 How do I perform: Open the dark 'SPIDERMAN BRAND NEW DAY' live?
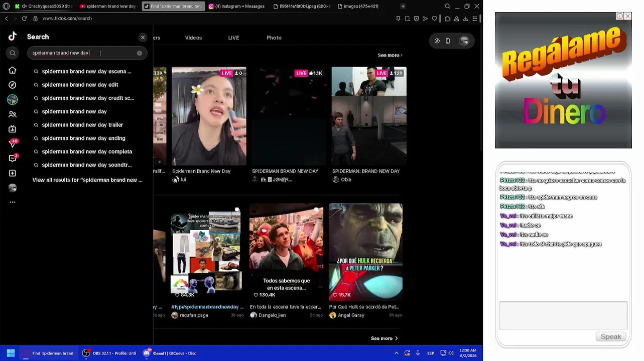289,116
